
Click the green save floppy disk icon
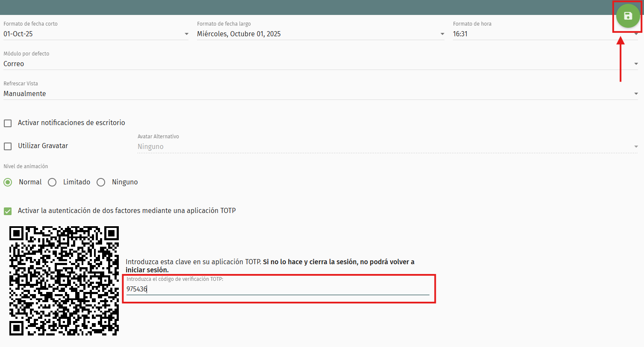coord(628,16)
